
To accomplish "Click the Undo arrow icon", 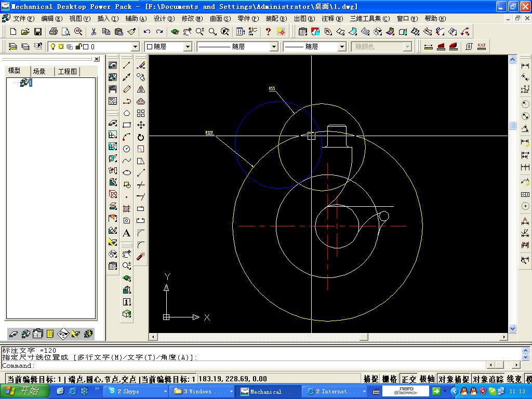I will (x=147, y=32).
